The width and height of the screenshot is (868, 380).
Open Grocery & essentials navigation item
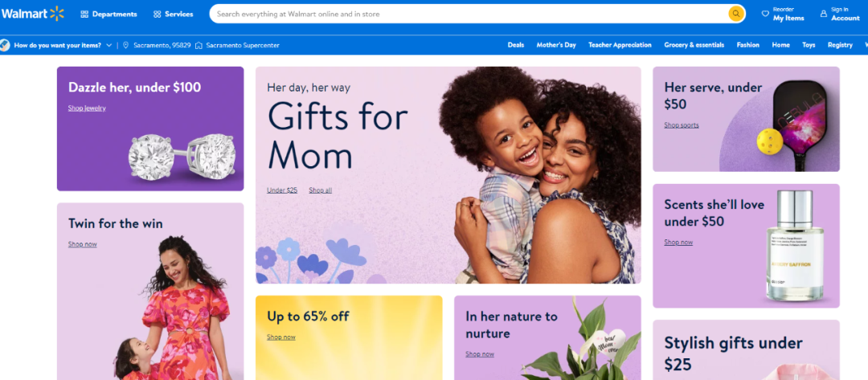(694, 45)
